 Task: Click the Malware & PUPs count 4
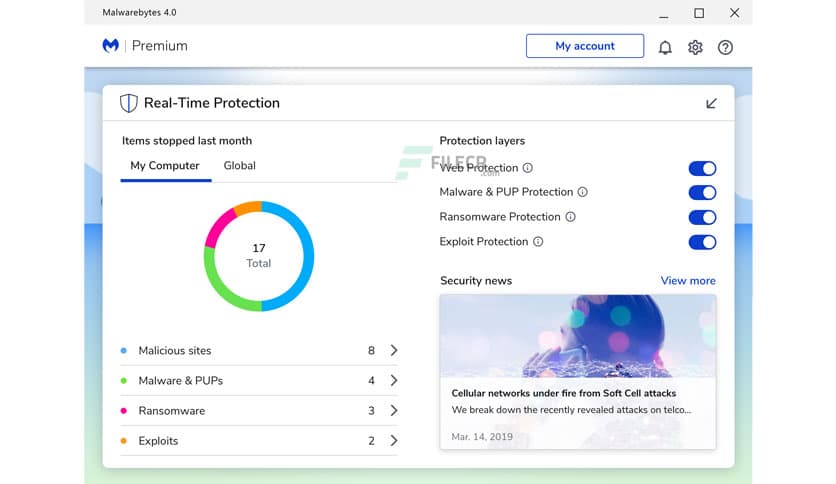pyautogui.click(x=371, y=381)
